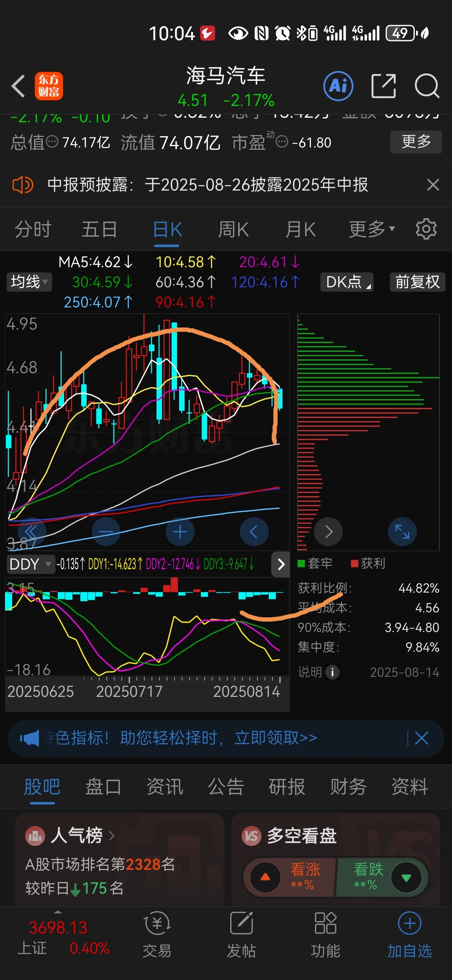Move chart left with single arrow button

pyautogui.click(x=254, y=532)
